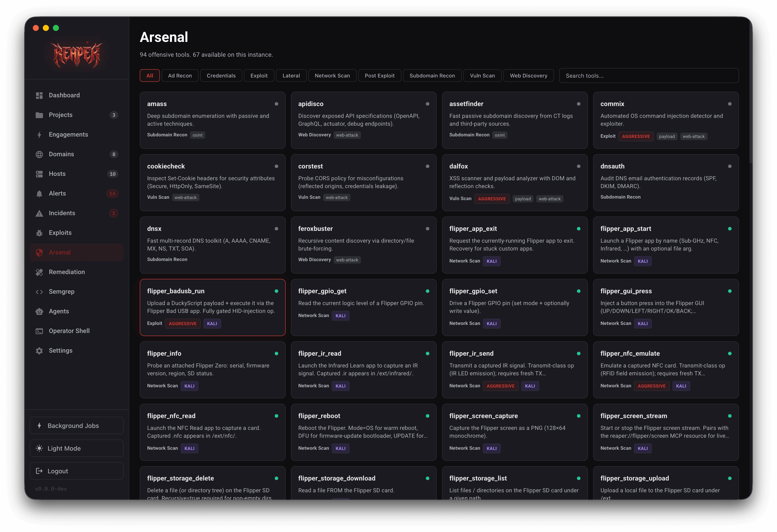777x532 pixels.
Task: Click the Background Jobs bolt icon
Action: click(x=39, y=425)
